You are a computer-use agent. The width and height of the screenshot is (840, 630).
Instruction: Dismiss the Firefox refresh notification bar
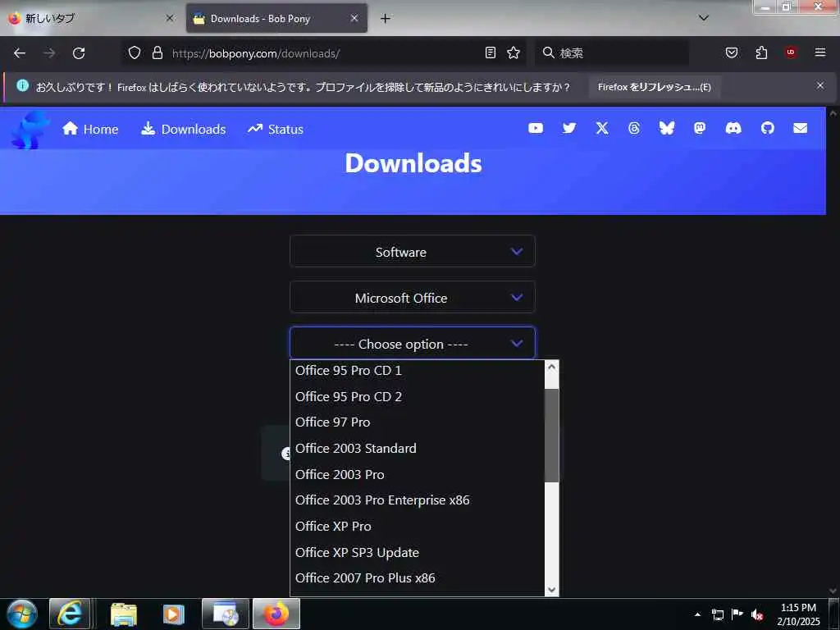pyautogui.click(x=820, y=85)
